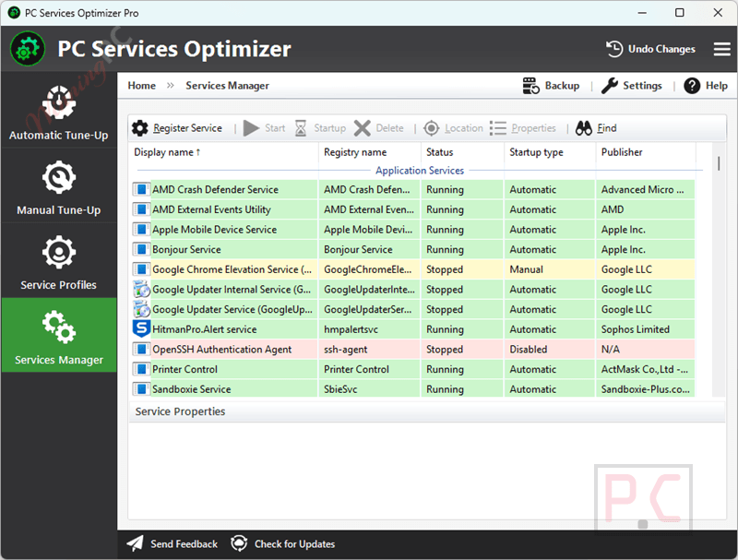The image size is (738, 560).
Task: Go to Home breadcrumb
Action: 142,86
